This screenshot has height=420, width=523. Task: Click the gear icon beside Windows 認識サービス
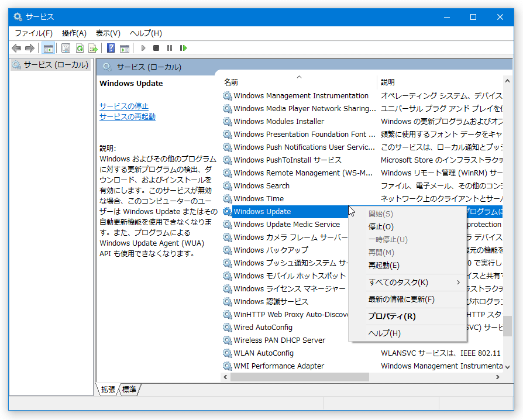(x=228, y=302)
